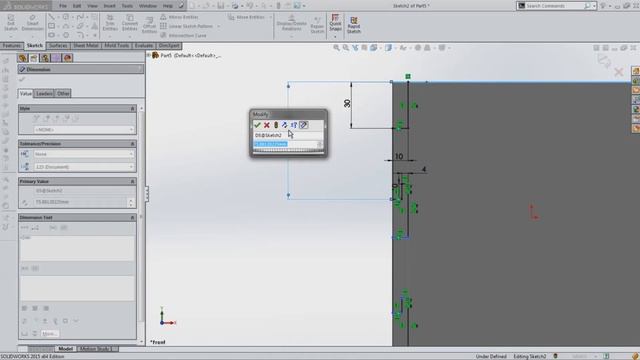Open the tolerance type None dropdown
This screenshot has height=360, width=640.
tap(84, 154)
